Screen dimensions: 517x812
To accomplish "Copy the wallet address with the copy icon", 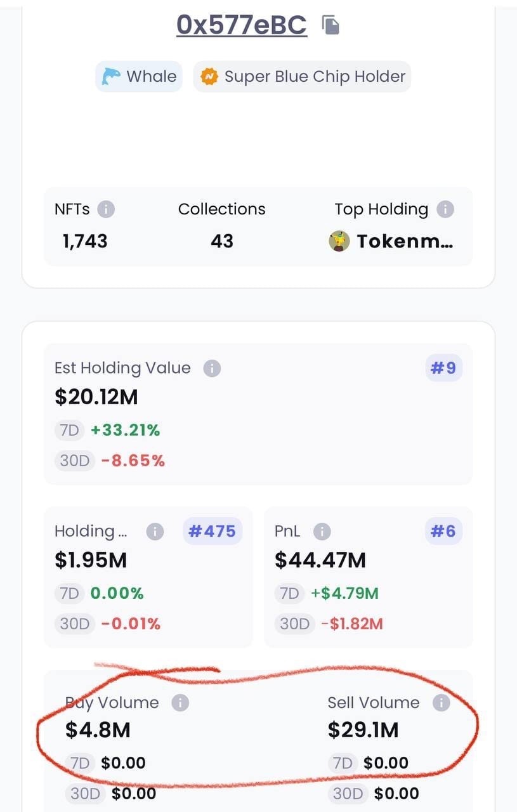I will (330, 25).
